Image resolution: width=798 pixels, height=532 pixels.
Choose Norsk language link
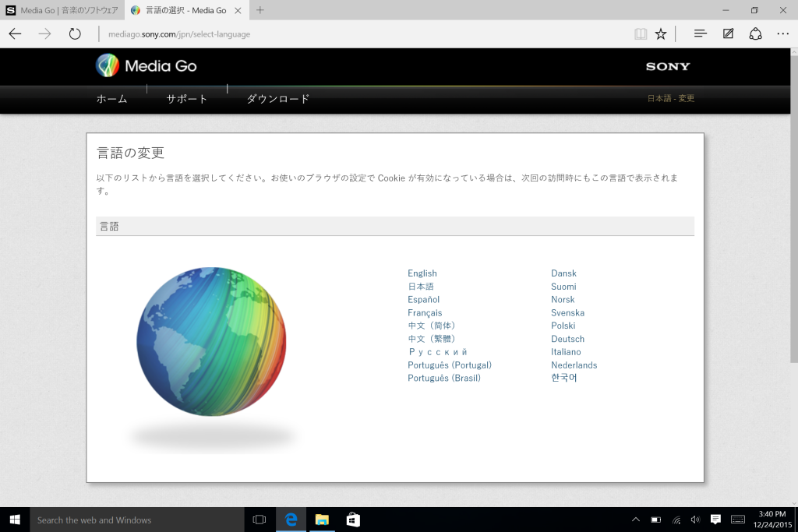click(563, 300)
